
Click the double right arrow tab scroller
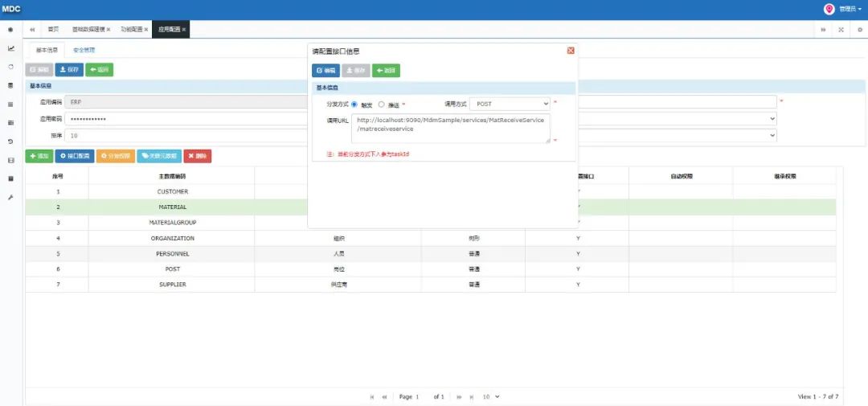coord(823,30)
